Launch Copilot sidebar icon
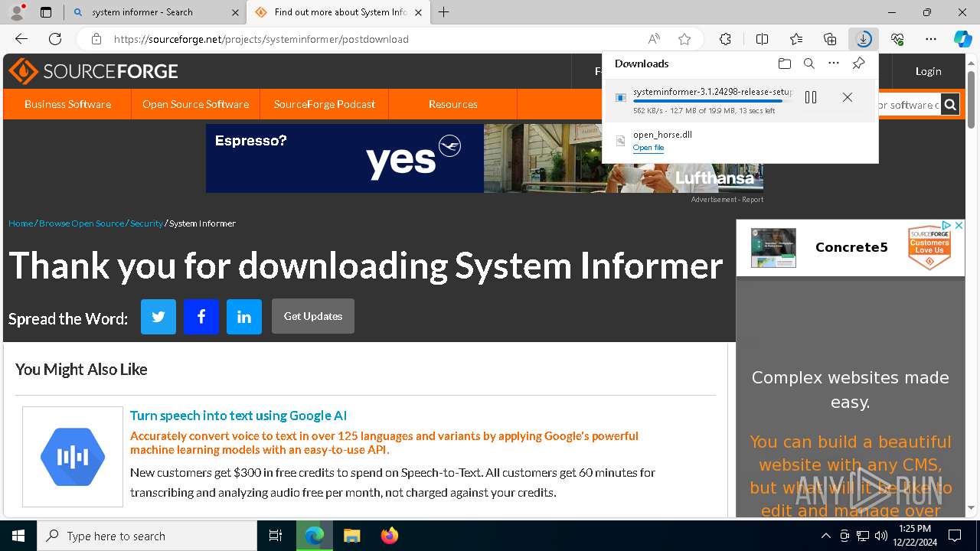The height and width of the screenshot is (551, 980). click(962, 39)
